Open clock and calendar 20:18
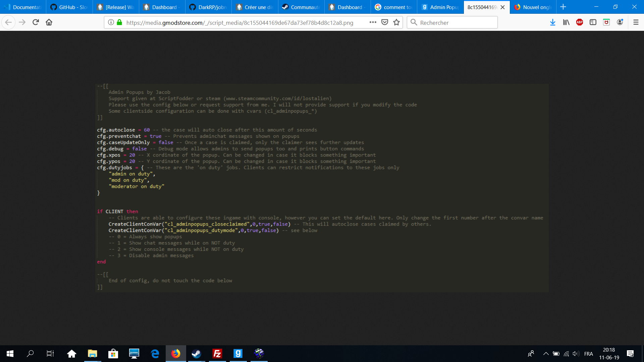This screenshot has height=362, width=644. tap(609, 354)
